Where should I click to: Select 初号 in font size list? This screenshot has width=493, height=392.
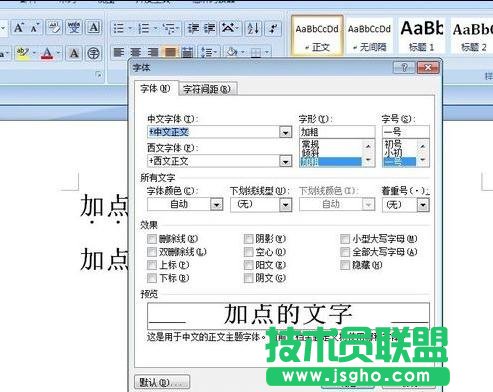(x=399, y=144)
